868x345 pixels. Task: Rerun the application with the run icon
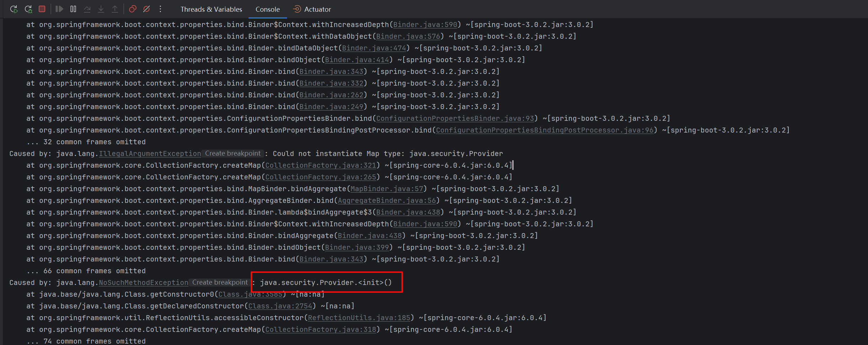coord(14,9)
